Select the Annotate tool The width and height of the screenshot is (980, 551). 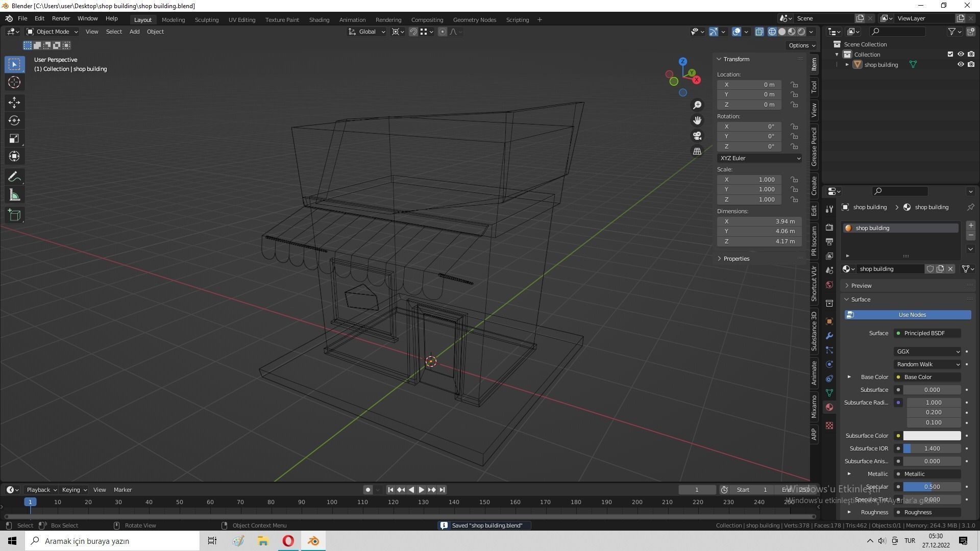coord(14,177)
